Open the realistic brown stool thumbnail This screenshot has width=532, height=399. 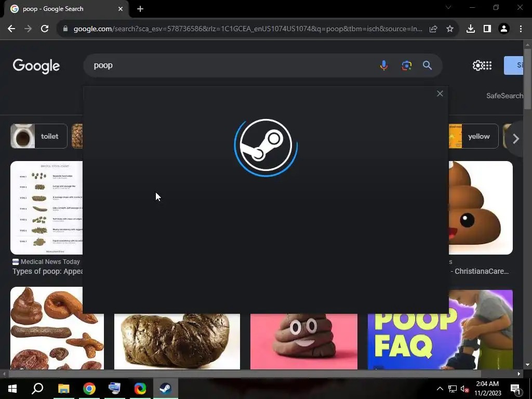(x=177, y=341)
